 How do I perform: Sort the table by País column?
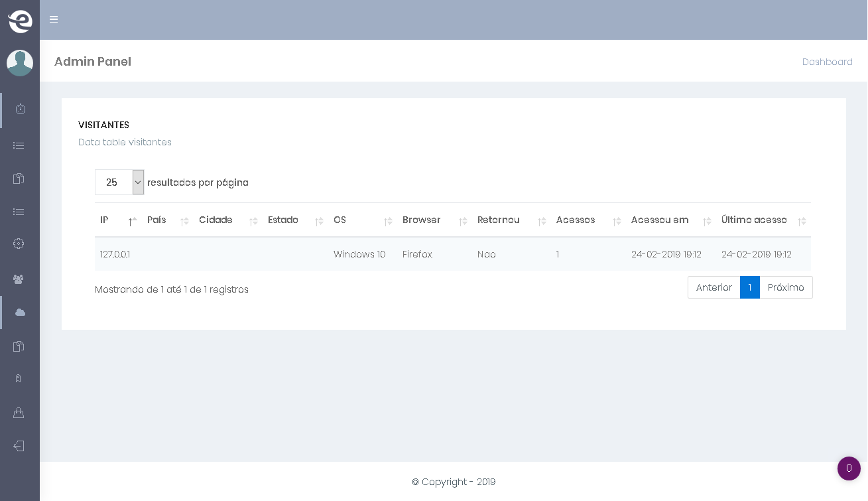coord(168,220)
